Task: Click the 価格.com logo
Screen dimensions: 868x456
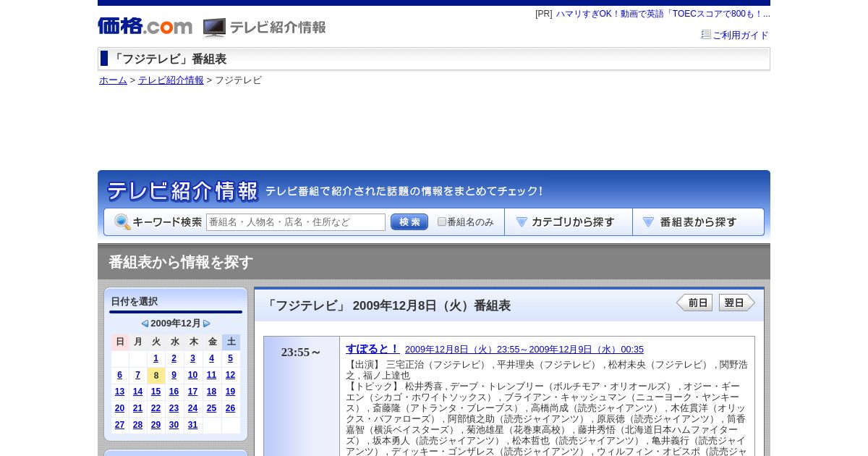Action: (145, 27)
